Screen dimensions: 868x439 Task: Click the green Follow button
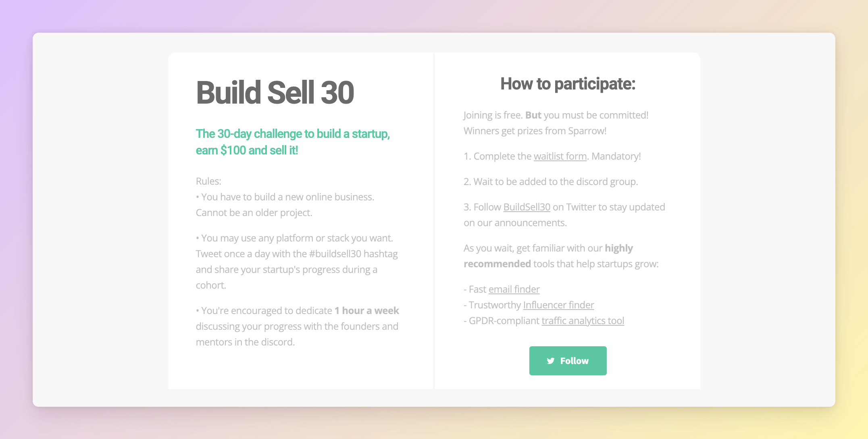point(568,361)
